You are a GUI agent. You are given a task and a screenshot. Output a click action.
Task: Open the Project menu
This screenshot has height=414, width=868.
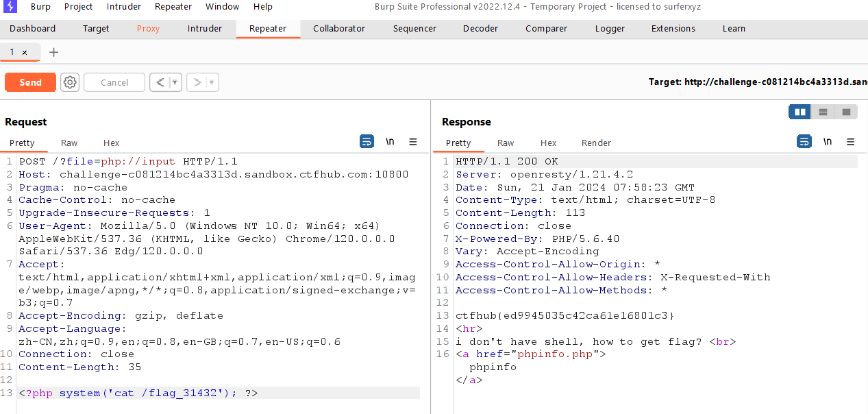click(79, 7)
